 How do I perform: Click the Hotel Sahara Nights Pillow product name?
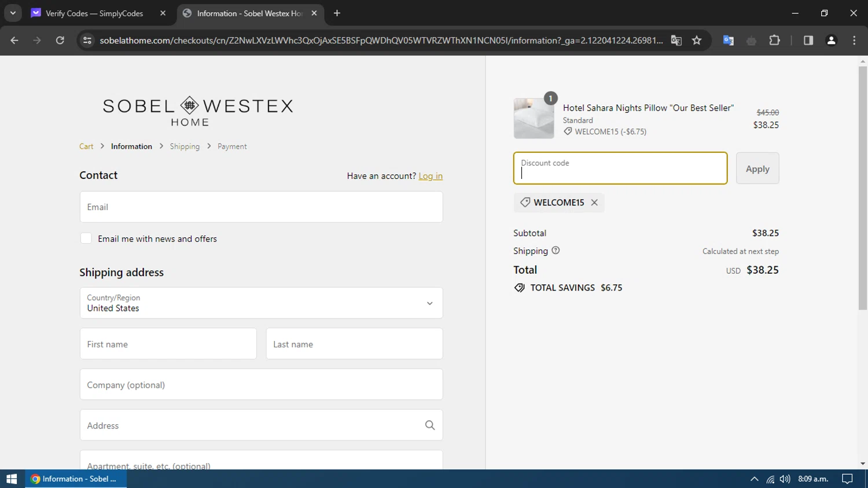[648, 108]
